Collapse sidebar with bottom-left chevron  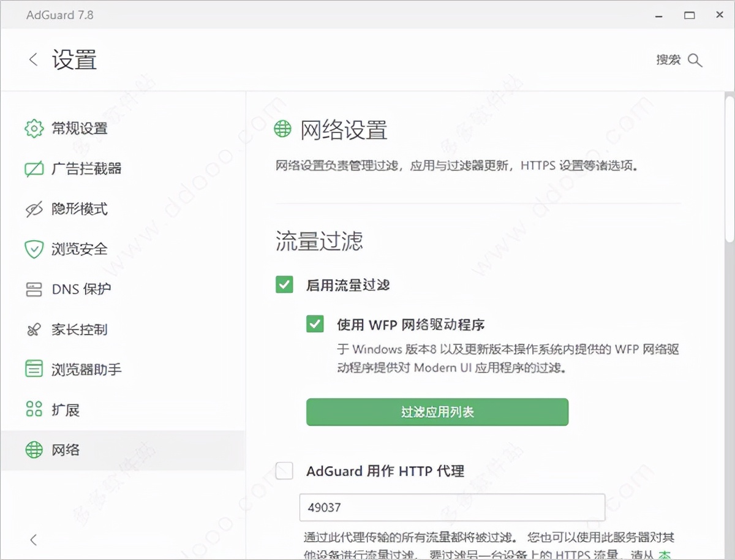[x=33, y=540]
